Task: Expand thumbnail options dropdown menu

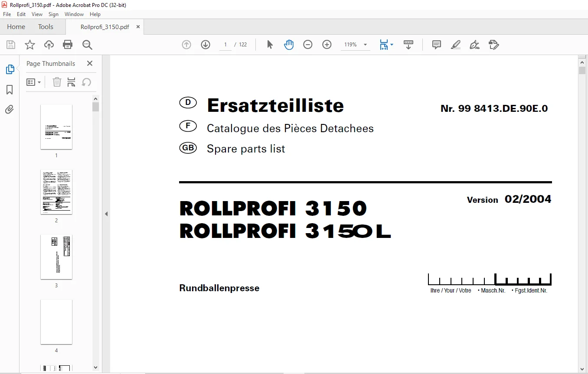Action: (34, 82)
